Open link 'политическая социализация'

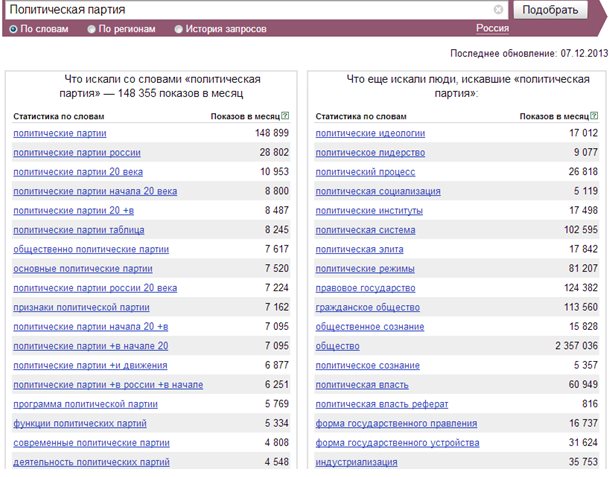click(x=378, y=191)
